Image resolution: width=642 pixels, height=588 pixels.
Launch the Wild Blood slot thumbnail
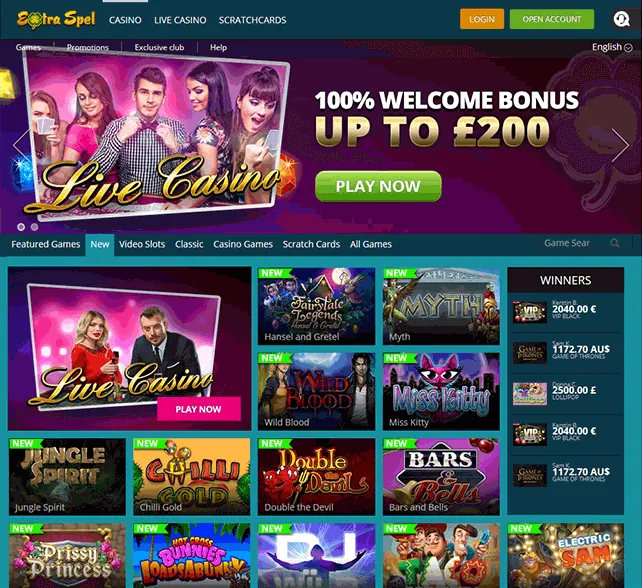click(x=316, y=391)
